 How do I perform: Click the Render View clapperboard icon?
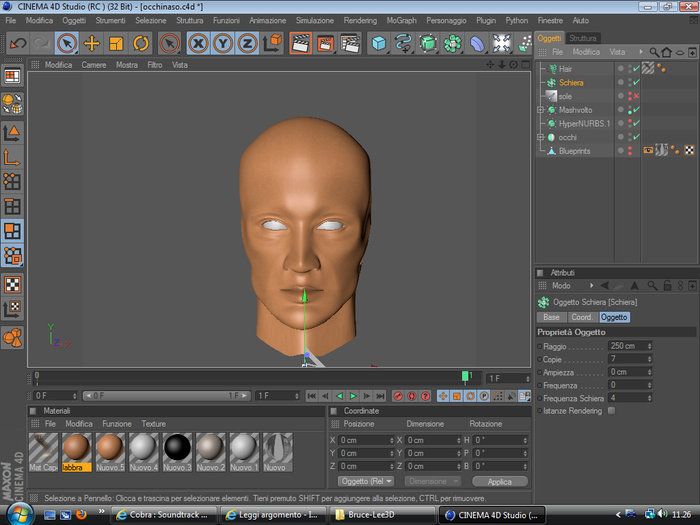[300, 43]
